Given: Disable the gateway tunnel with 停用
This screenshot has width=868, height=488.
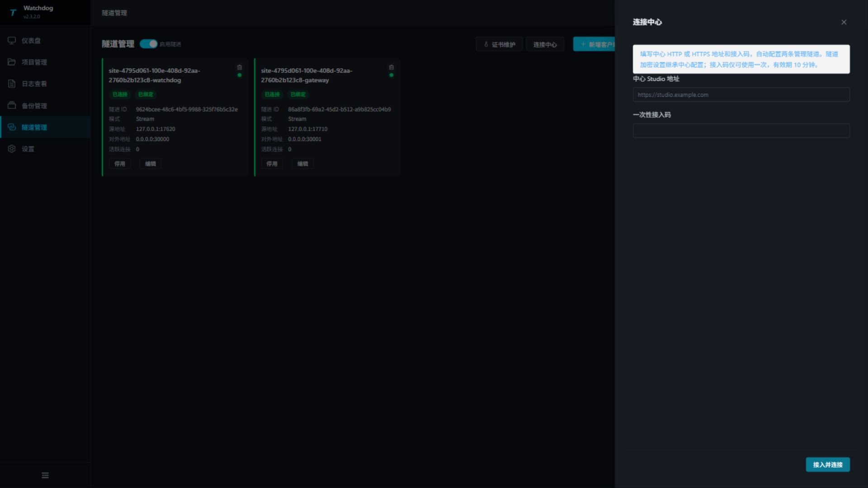Looking at the screenshot, I should [272, 164].
